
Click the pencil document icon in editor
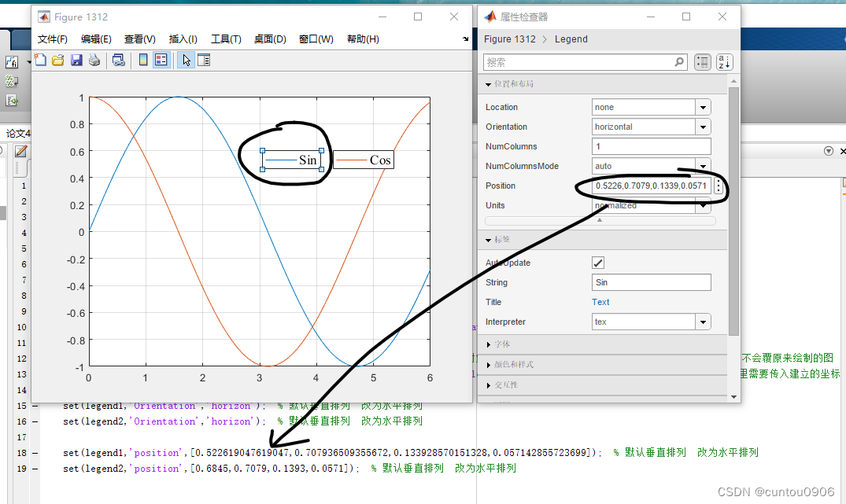coord(21,151)
